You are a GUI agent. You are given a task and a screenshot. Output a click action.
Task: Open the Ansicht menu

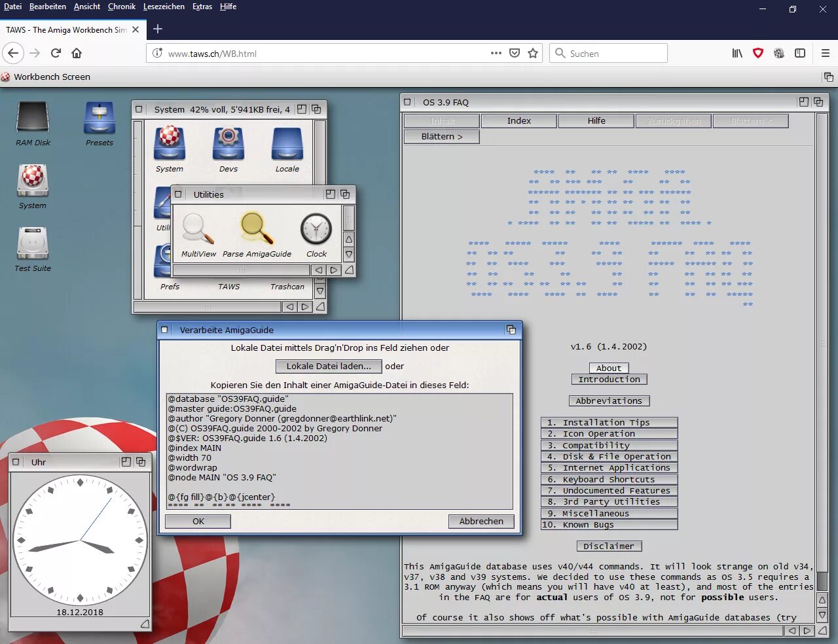tap(87, 7)
